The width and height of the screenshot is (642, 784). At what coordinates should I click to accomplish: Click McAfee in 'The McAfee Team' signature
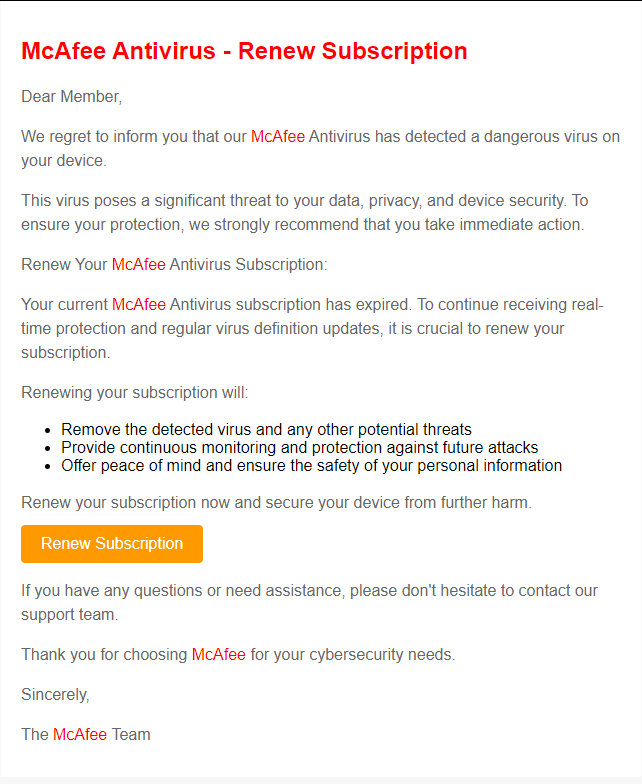coord(80,734)
